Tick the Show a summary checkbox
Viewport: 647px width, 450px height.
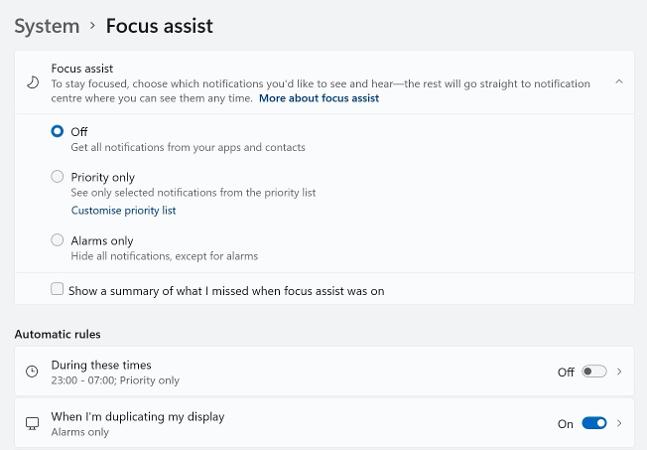57,289
